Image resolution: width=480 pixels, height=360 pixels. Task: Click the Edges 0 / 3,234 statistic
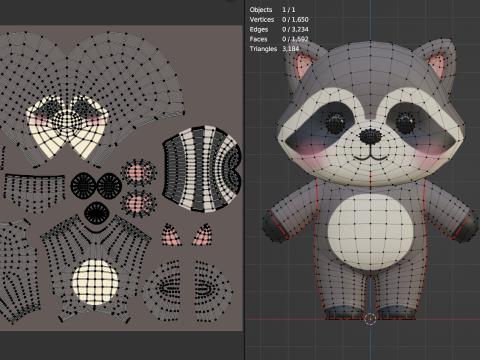pyautogui.click(x=279, y=29)
